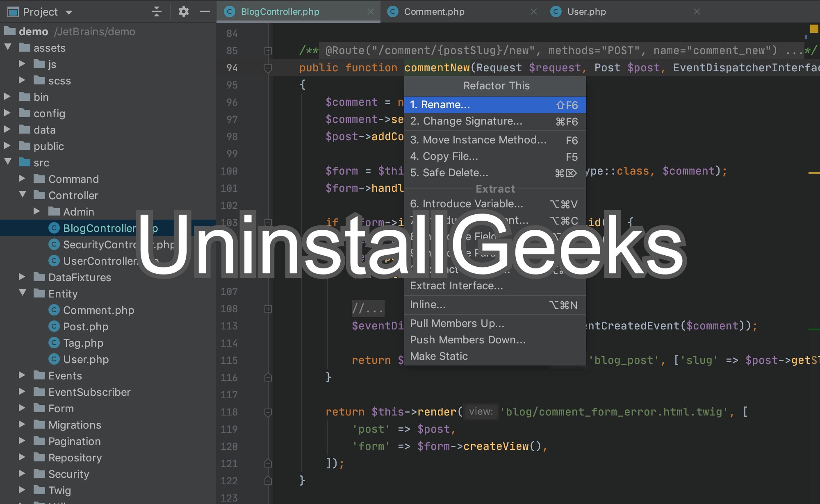Click the yellow inspection indicator in editor corner

[x=814, y=28]
